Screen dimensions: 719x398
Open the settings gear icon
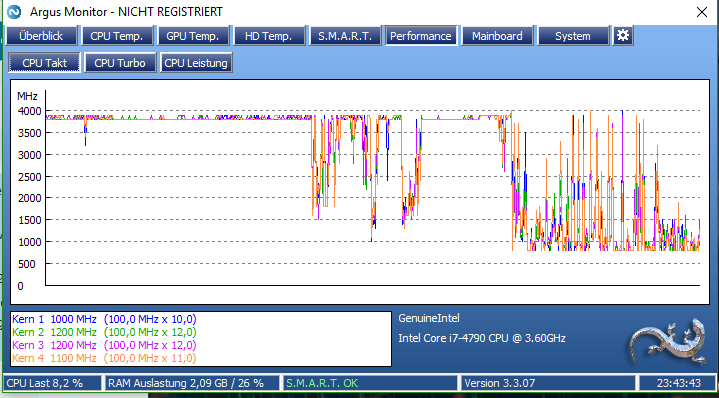point(623,36)
